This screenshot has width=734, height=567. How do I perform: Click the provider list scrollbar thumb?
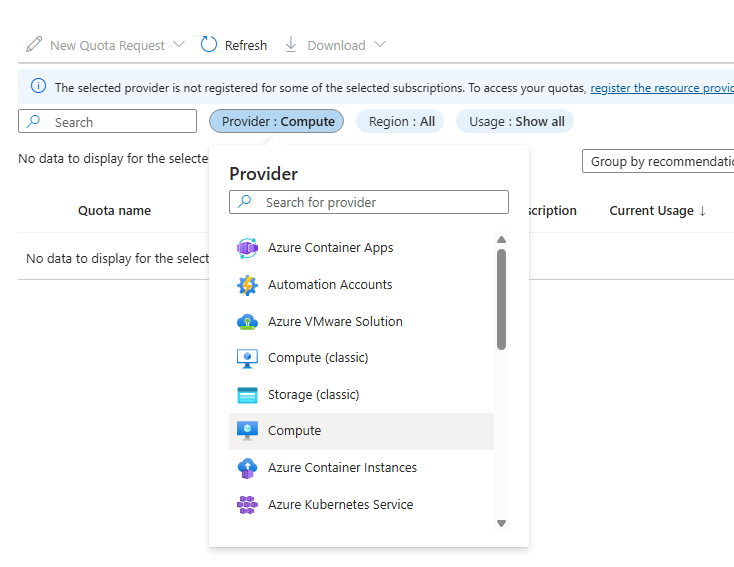pyautogui.click(x=501, y=300)
